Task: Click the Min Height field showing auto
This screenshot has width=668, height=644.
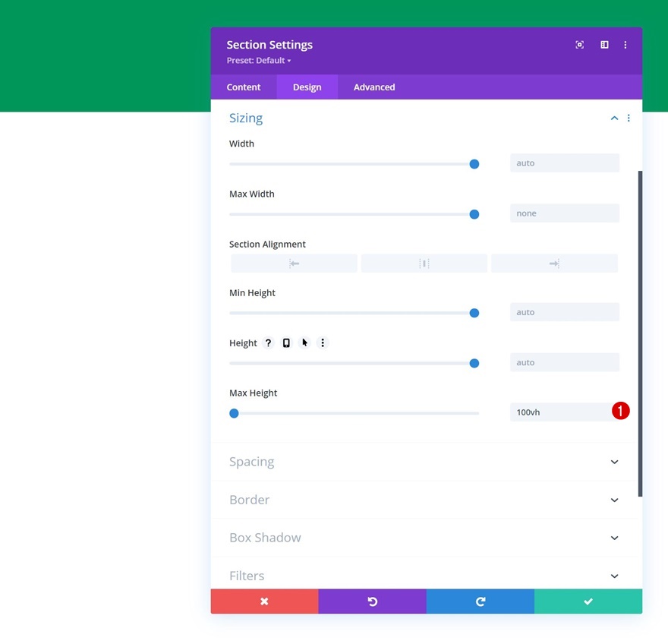Action: coord(565,312)
